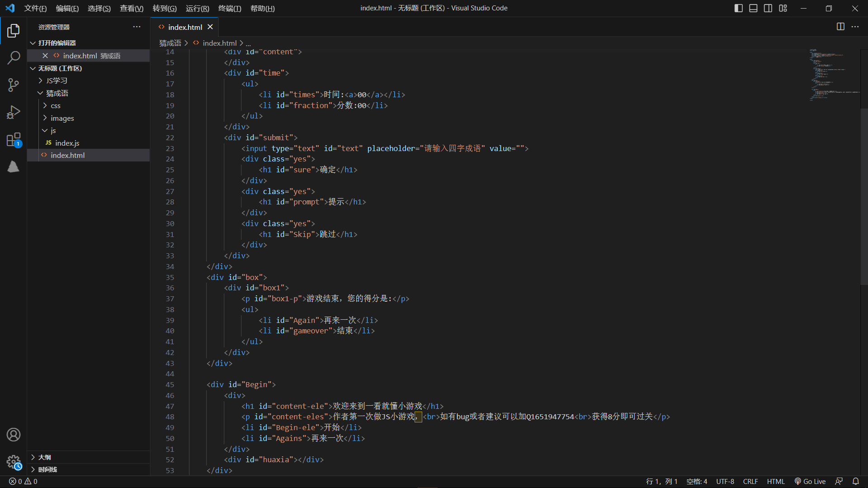Screen dimensions: 868x488
Task: Toggle the primary side bar layout icon
Action: [739, 8]
